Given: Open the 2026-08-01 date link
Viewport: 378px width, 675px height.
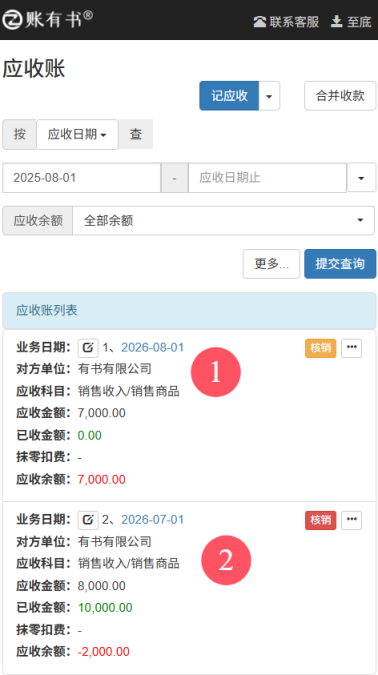Looking at the screenshot, I should click(152, 347).
